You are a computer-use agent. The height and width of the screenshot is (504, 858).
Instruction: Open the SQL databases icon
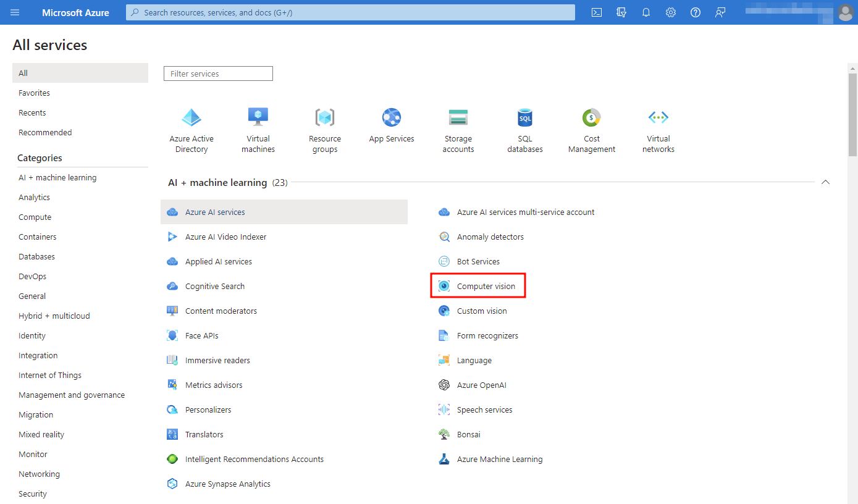(525, 117)
